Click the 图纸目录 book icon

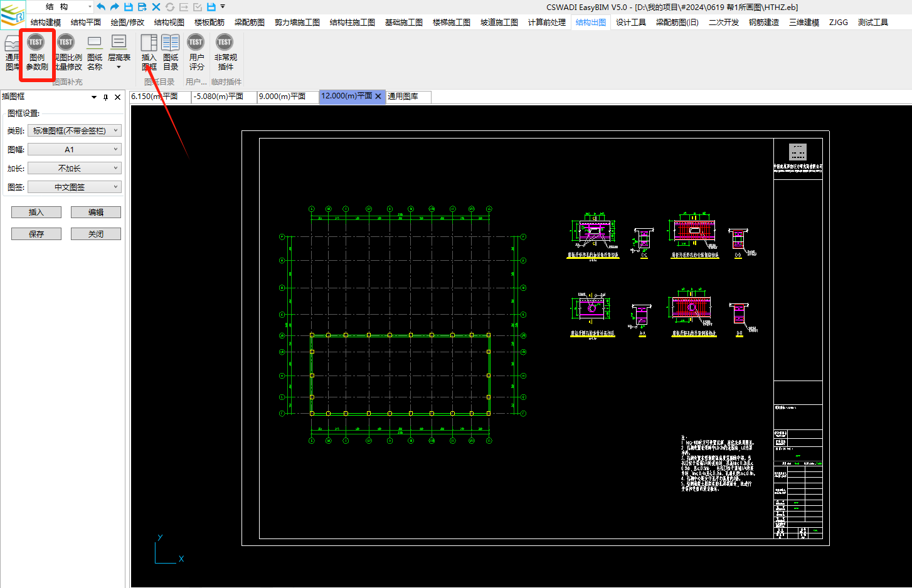click(x=171, y=43)
